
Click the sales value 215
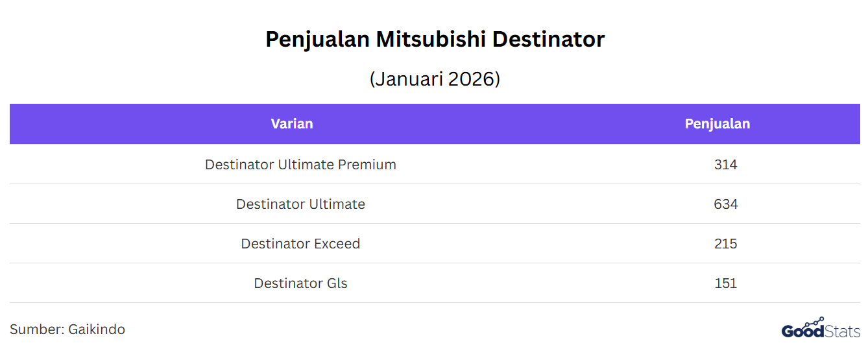(x=725, y=244)
